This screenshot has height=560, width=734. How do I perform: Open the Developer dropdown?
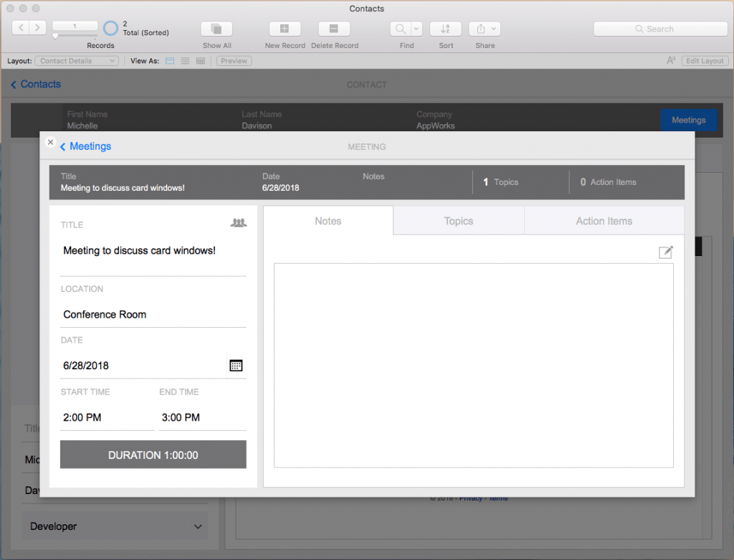coord(115,526)
